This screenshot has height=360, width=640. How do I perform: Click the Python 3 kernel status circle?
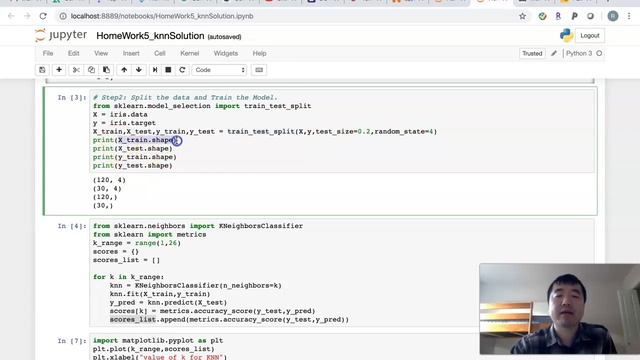pyautogui.click(x=599, y=53)
